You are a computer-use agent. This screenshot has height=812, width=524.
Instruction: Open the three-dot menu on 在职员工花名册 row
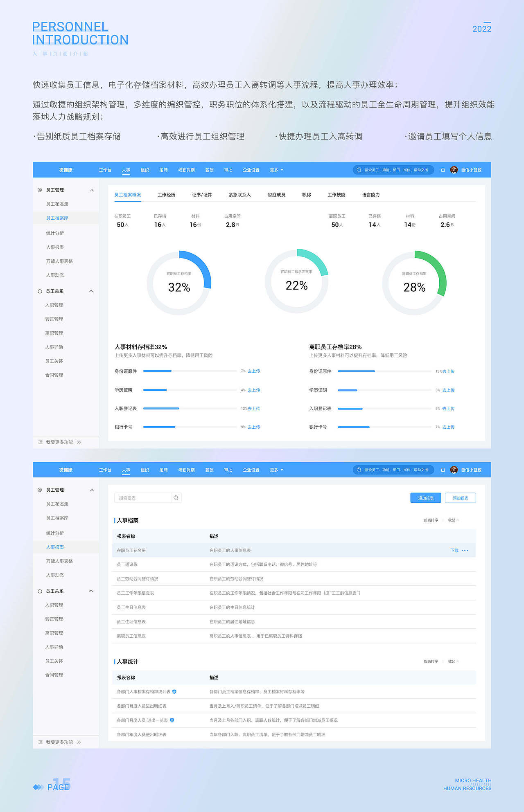(465, 550)
